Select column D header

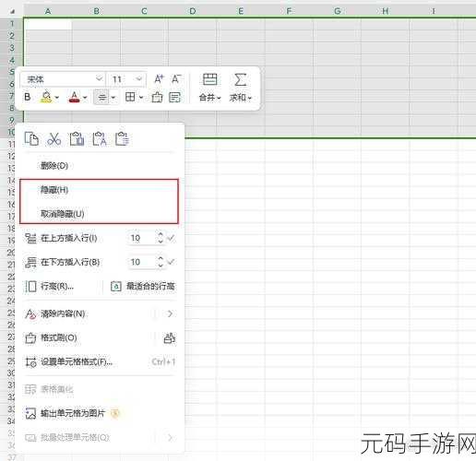(x=193, y=11)
